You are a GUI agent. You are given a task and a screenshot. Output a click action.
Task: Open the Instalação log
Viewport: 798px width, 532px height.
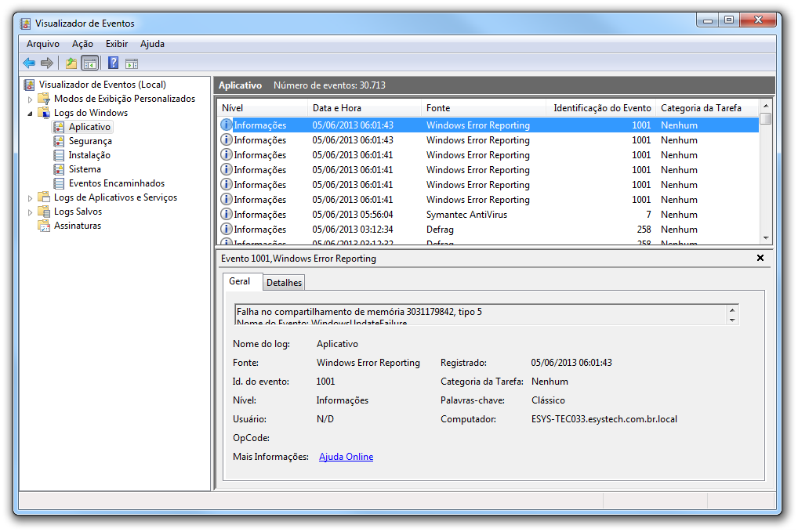(x=89, y=155)
